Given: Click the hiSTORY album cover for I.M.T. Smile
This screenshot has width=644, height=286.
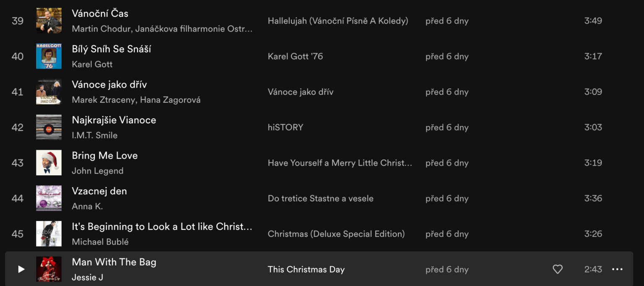Looking at the screenshot, I should 49,127.
